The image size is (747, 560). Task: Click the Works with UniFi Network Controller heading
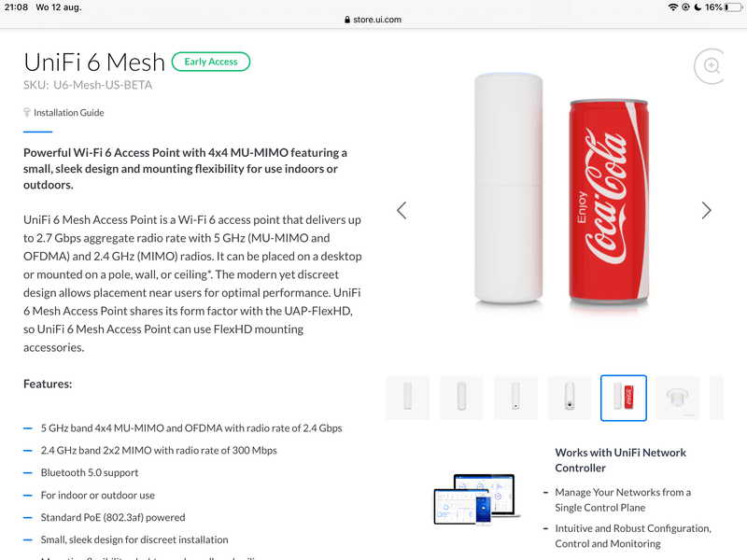620,460
